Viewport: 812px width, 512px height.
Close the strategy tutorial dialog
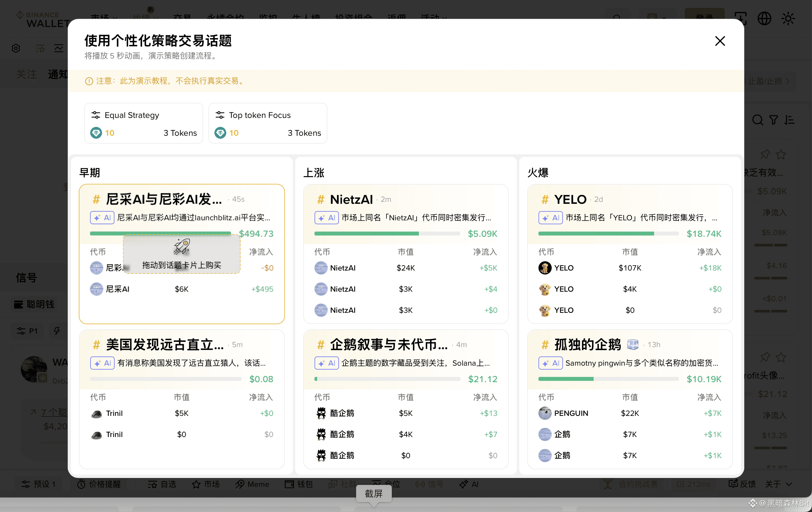click(x=720, y=41)
